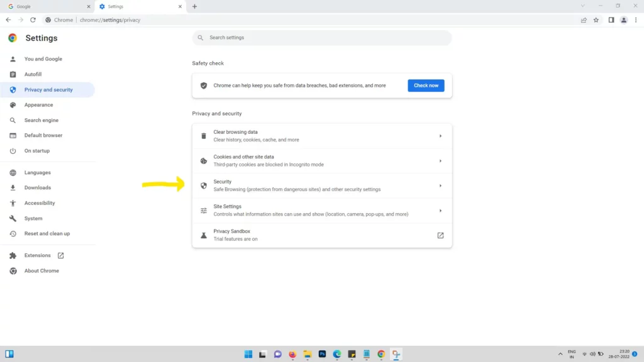Open About Chrome page
The image size is (644, 362).
(x=42, y=271)
